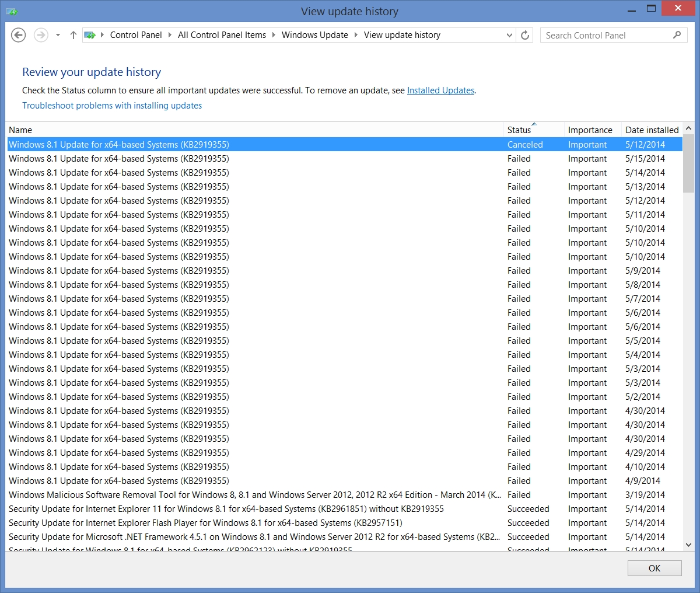Expand the arrow after Control Panel breadcrumb
This screenshot has height=593, width=700.
pyautogui.click(x=170, y=35)
